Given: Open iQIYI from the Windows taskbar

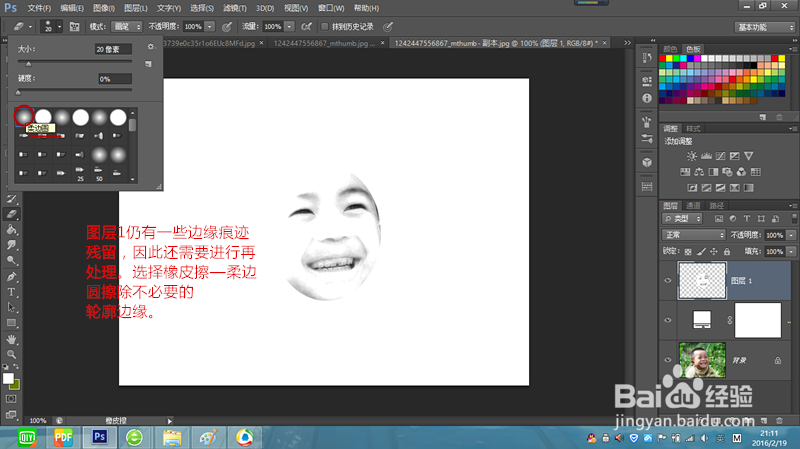Looking at the screenshot, I should pyautogui.click(x=27, y=437).
